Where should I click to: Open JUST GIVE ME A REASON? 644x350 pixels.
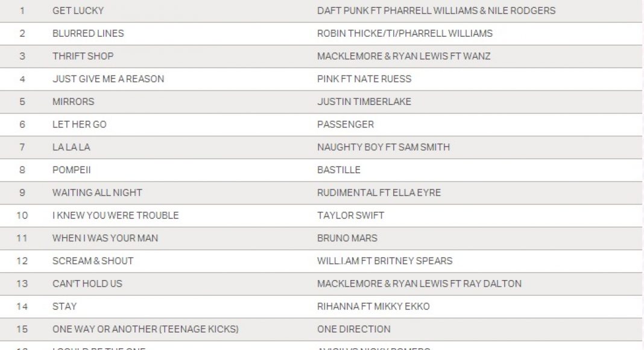[x=108, y=79]
